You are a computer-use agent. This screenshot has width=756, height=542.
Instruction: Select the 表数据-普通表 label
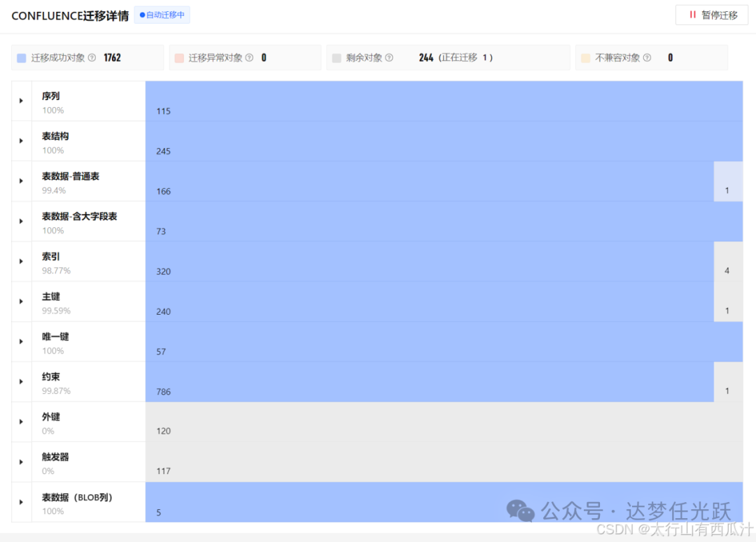click(x=71, y=176)
